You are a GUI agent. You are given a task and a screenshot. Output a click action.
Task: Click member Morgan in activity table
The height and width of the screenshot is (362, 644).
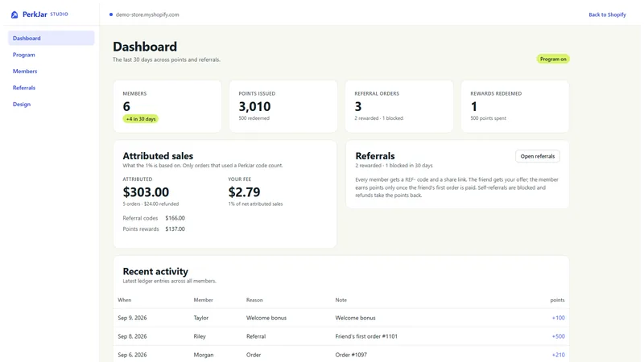point(204,355)
